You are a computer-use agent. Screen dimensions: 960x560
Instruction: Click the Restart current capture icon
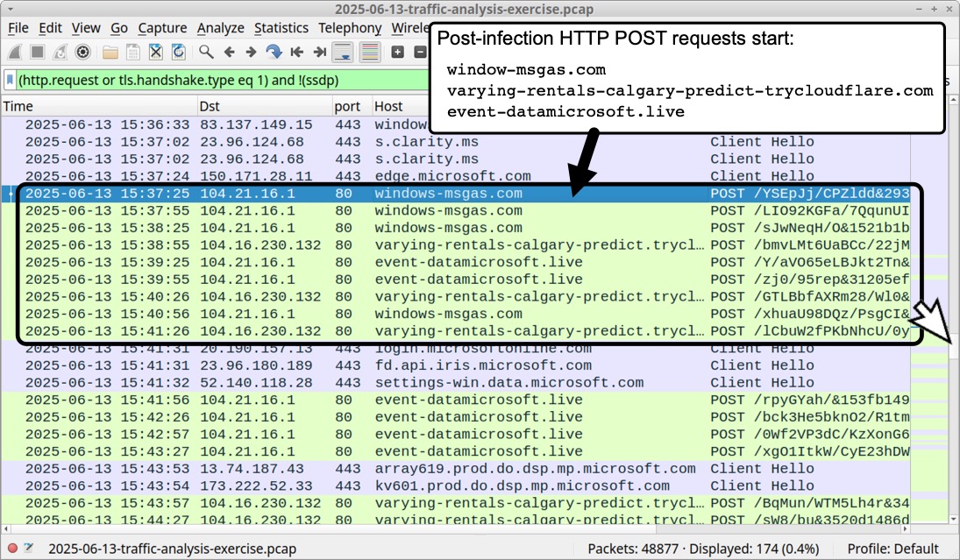[60, 52]
